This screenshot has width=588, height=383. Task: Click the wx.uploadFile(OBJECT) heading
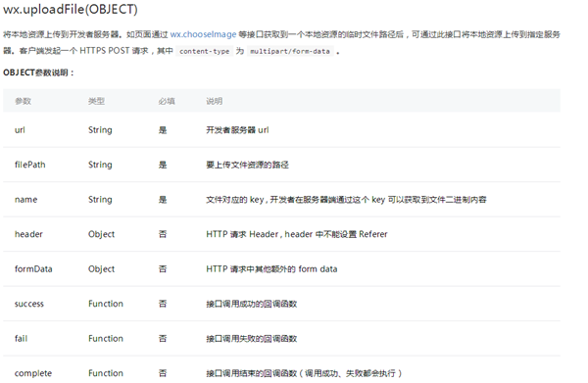71,10
